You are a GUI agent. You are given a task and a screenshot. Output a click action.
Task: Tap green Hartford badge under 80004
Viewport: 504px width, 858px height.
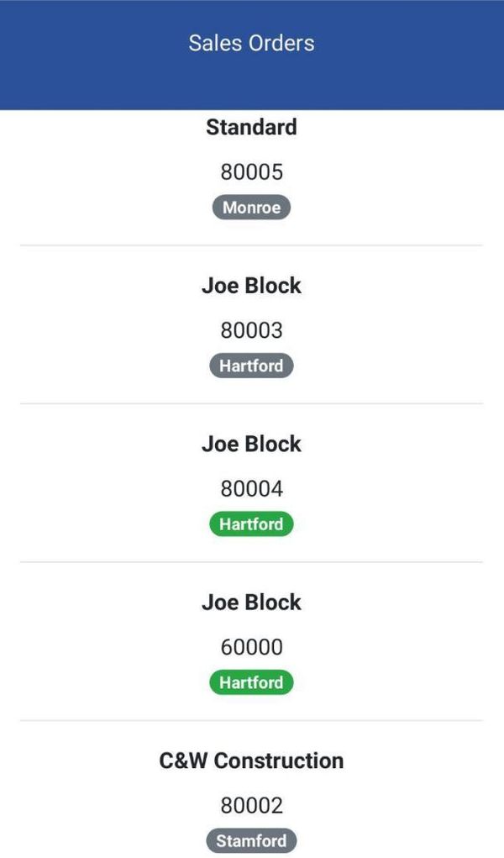[x=251, y=524]
